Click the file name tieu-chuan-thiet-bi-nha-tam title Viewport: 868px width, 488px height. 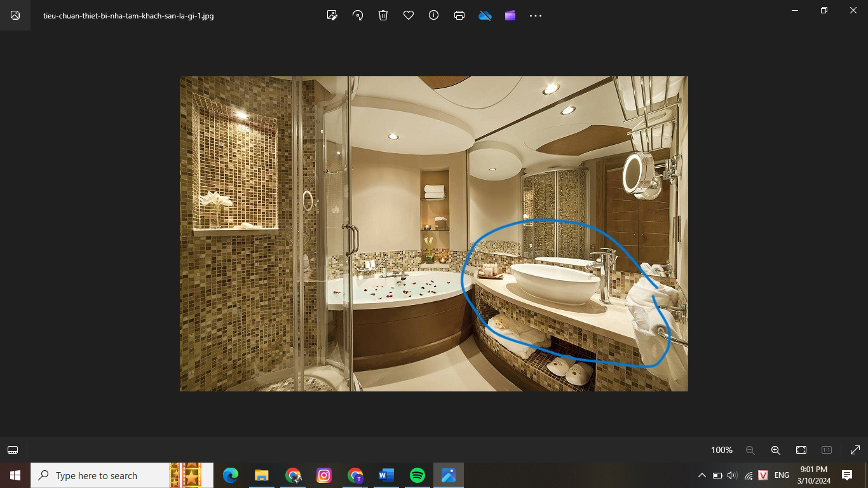point(128,16)
